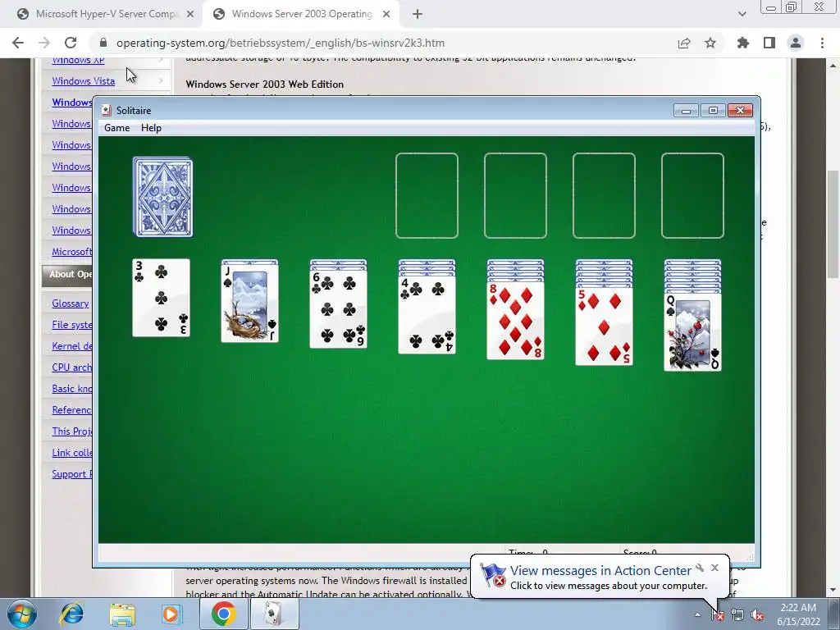Image resolution: width=840 pixels, height=630 pixels.
Task: Switch to Solitaire taskbar button
Action: (x=274, y=614)
